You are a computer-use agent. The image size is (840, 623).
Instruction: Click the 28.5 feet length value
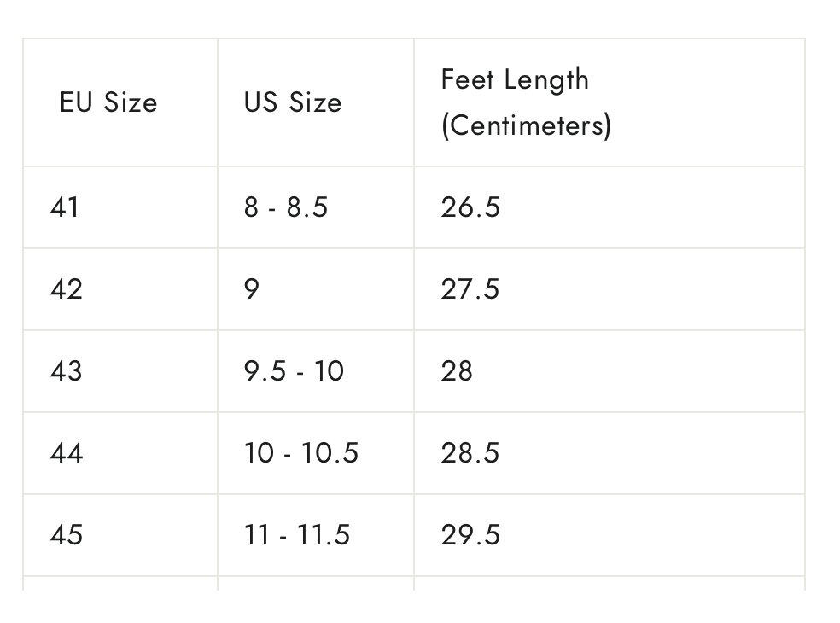pos(470,453)
